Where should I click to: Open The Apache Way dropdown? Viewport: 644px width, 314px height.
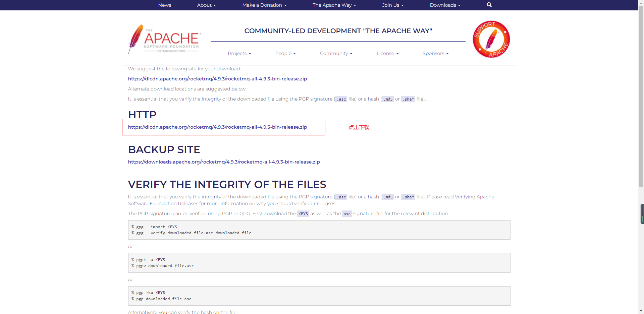334,5
